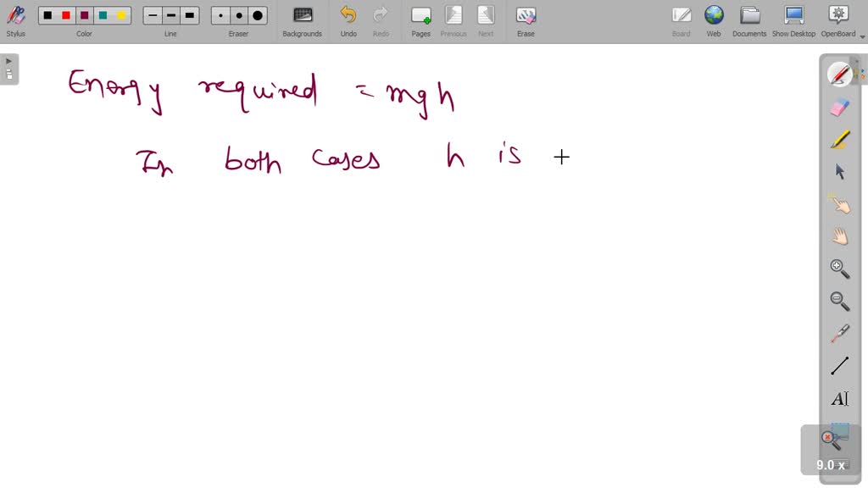Go to Previous page
The height and width of the screenshot is (488, 868).
tap(453, 21)
